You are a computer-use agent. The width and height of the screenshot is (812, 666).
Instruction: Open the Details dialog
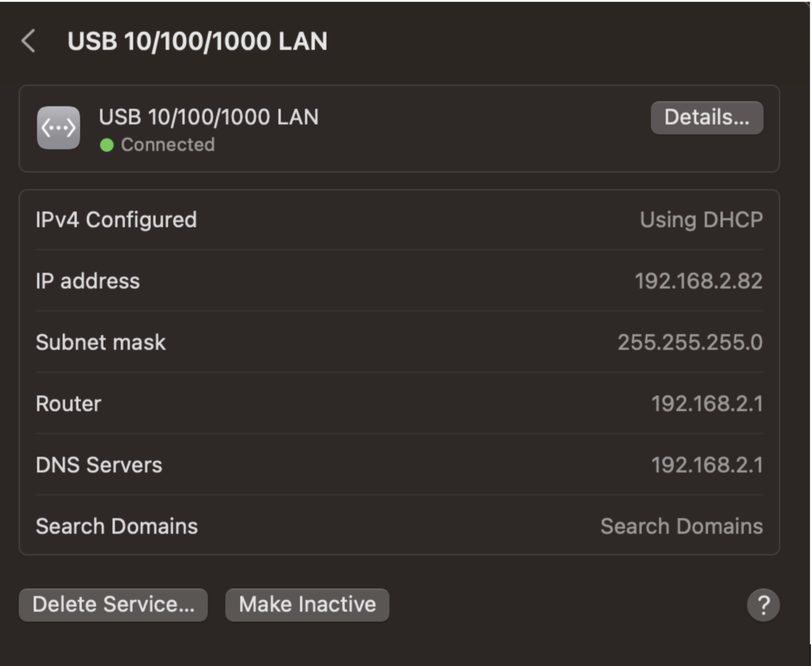(706, 118)
